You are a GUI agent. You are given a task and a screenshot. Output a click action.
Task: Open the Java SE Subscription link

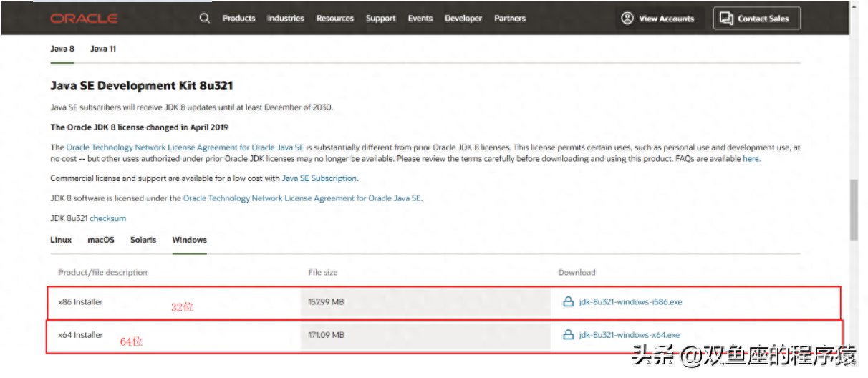coord(319,178)
